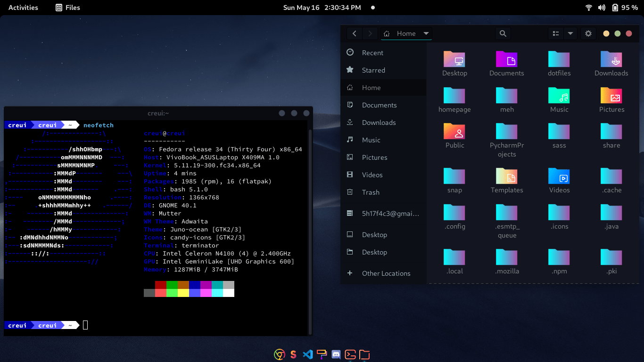Open the view options dropdown arrow
The height and width of the screenshot is (362, 644).
pos(570,33)
